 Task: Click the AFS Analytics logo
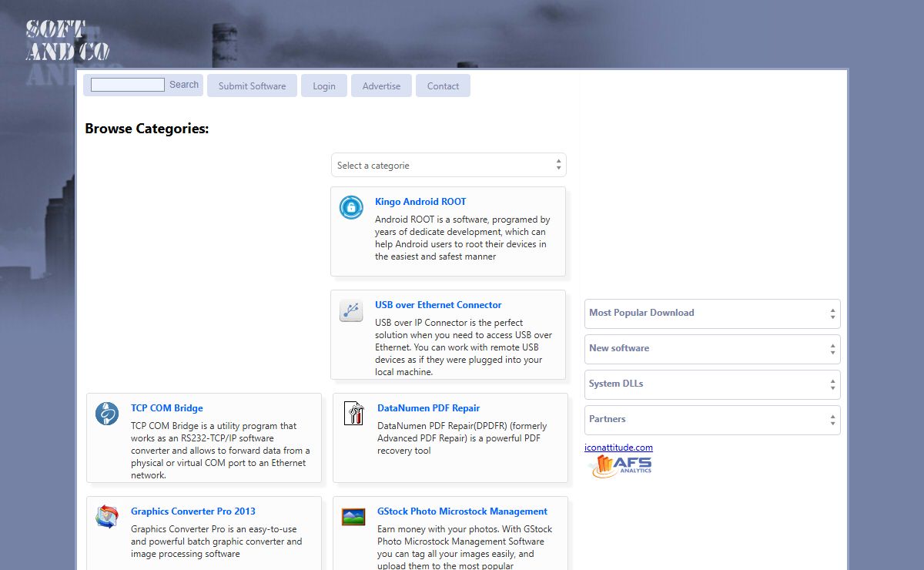[x=622, y=466]
